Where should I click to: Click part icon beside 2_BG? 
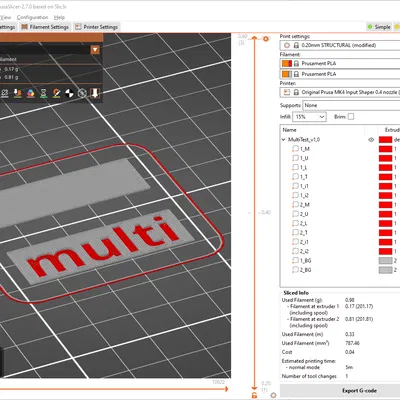click(295, 270)
